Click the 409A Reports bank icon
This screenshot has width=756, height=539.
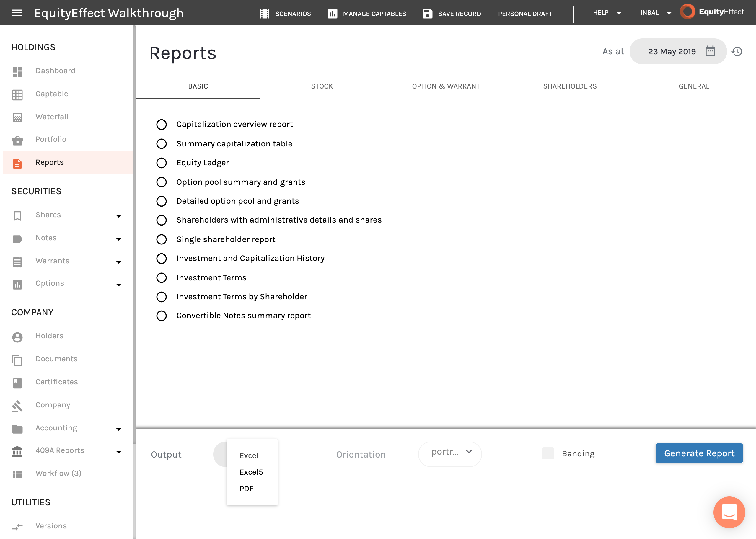[x=17, y=452]
